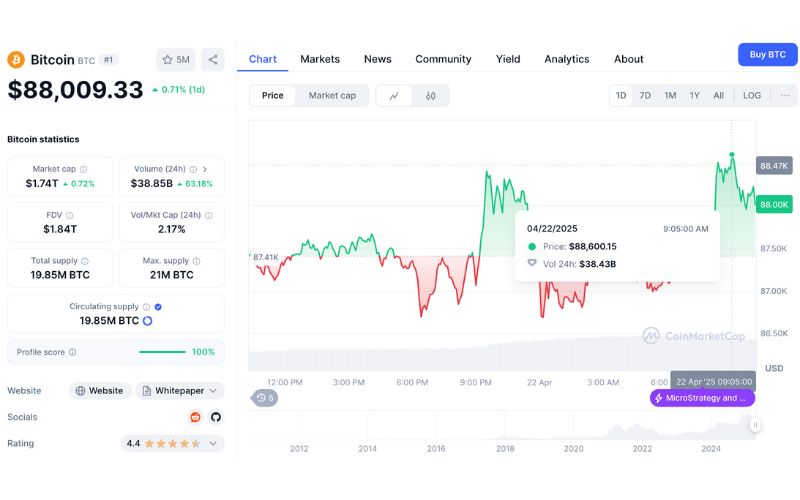
Task: Click the Max. supply info icon
Action: click(196, 261)
